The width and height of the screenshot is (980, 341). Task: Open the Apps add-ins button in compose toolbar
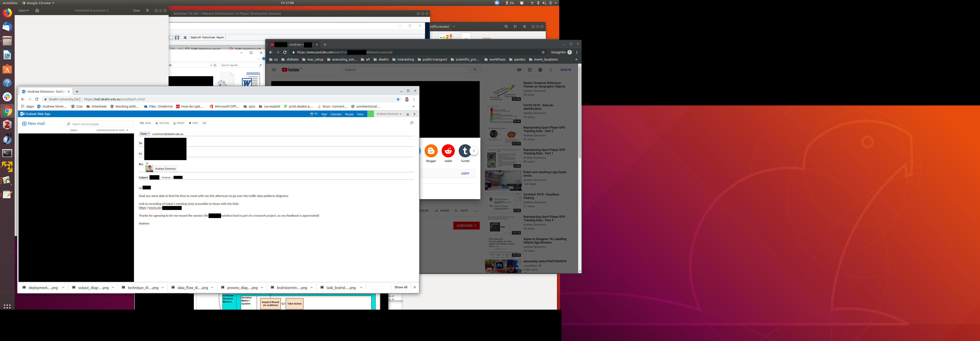(193, 123)
